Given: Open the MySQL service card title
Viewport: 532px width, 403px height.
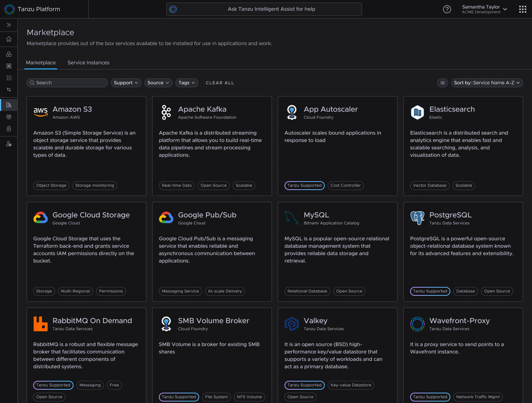Looking at the screenshot, I should coord(316,215).
